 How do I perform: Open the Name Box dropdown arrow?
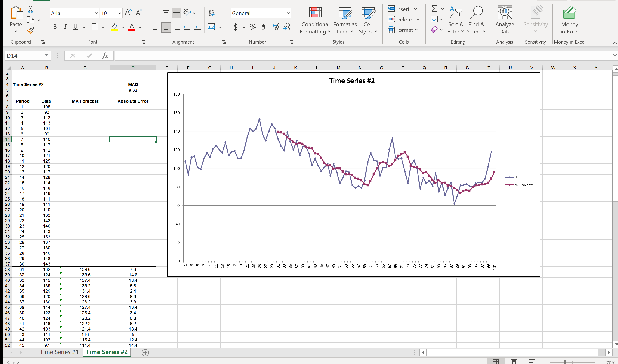pos(46,56)
